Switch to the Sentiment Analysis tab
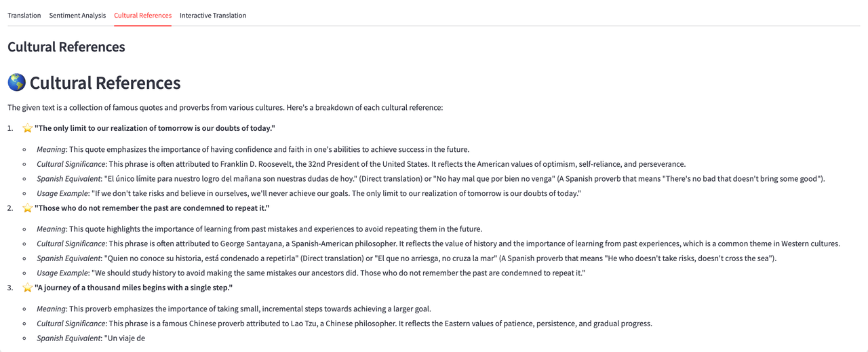The height and width of the screenshot is (352, 868). pyautogui.click(x=77, y=16)
